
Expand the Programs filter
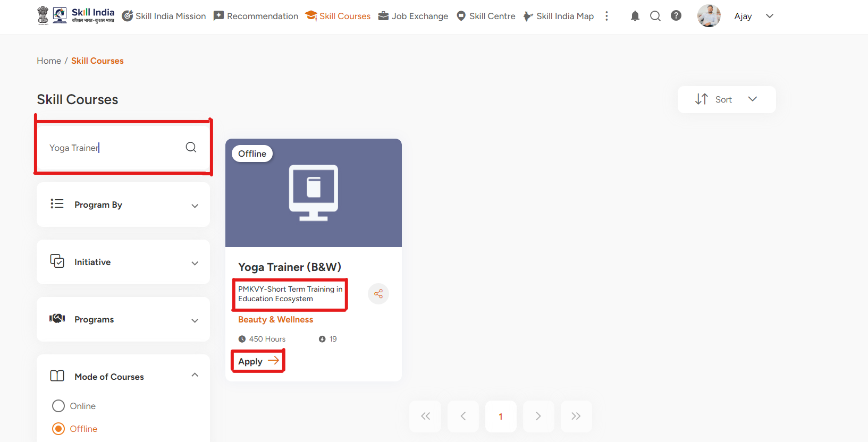pos(195,321)
